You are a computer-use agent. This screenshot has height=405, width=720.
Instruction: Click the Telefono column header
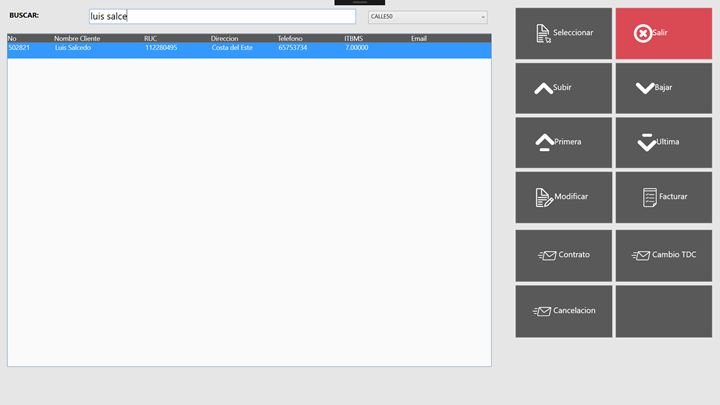point(290,38)
